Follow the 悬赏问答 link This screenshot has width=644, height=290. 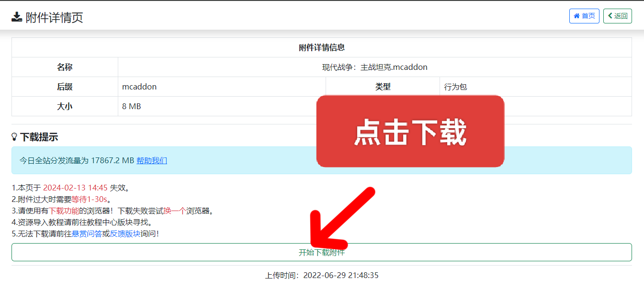[x=87, y=234]
